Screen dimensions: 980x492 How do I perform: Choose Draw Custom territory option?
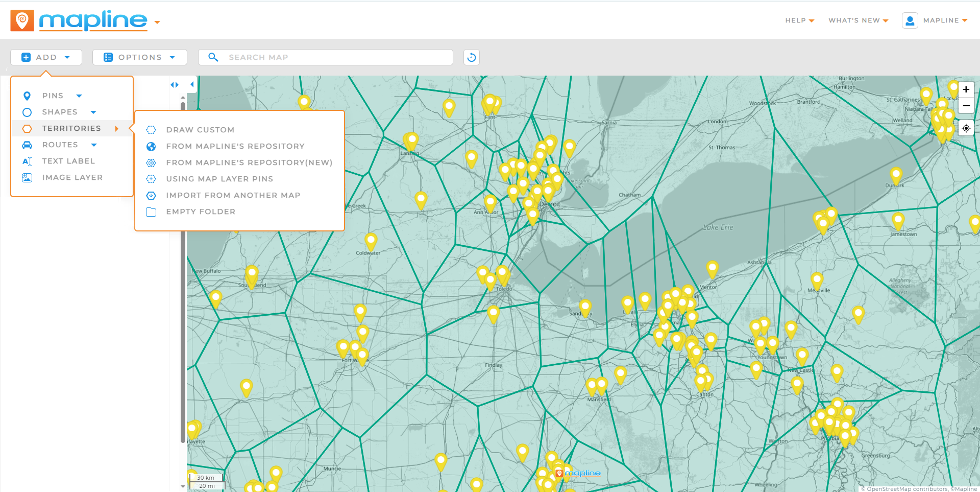(200, 130)
